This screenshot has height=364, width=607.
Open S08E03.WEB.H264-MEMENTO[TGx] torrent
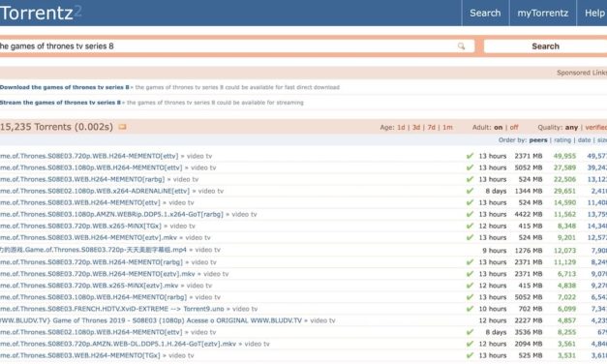(x=79, y=355)
